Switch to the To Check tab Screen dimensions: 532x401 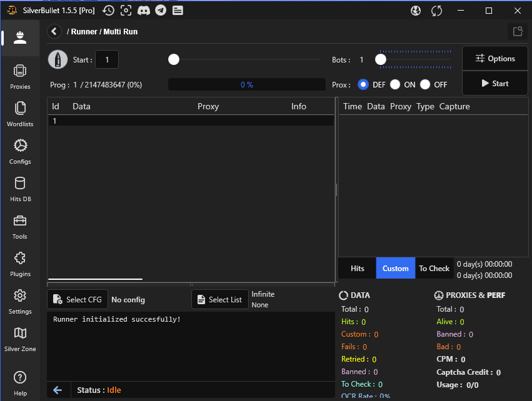[434, 268]
